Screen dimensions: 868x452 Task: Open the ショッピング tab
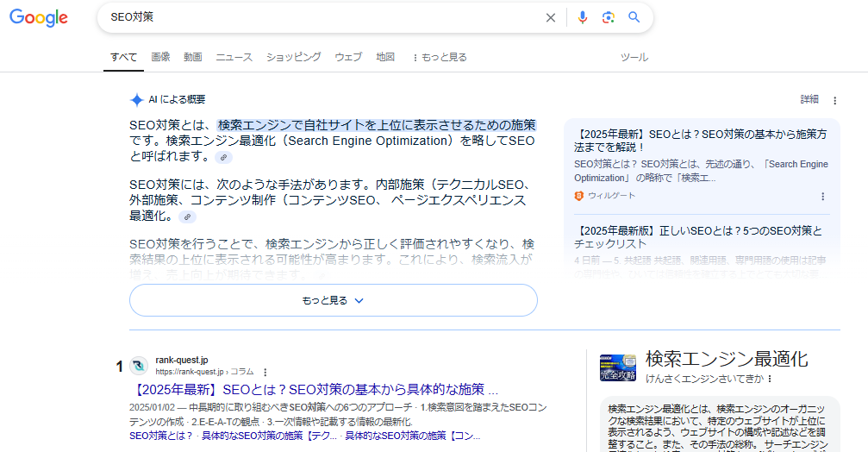pyautogui.click(x=293, y=57)
